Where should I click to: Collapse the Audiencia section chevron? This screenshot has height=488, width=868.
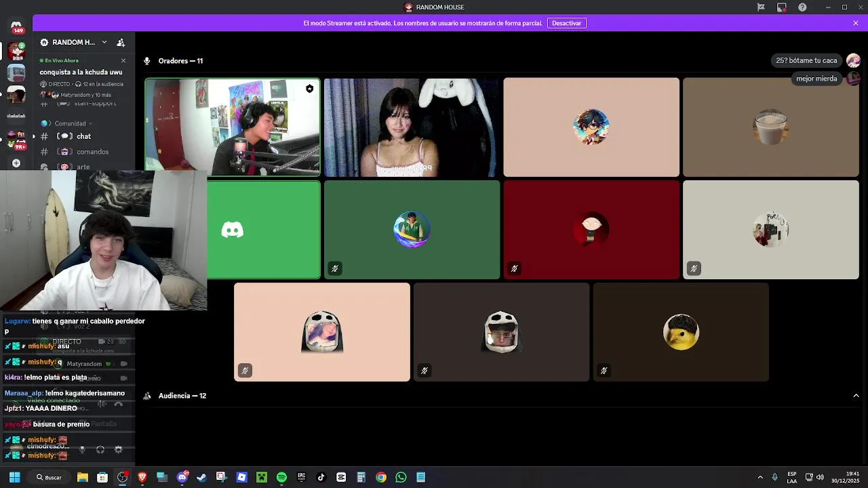pyautogui.click(x=856, y=396)
